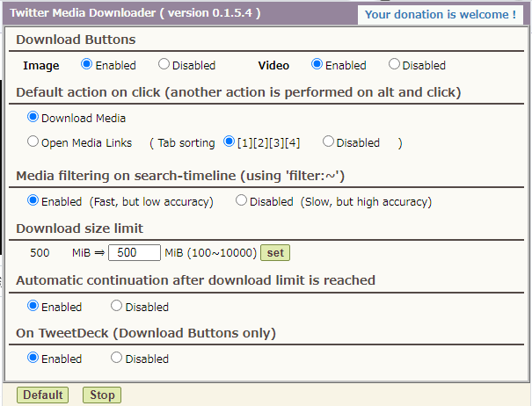Click the download size limit input field
The width and height of the screenshot is (532, 406).
pos(135,253)
